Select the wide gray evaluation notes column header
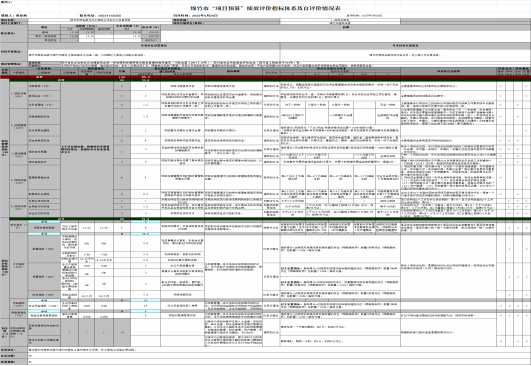Screen dimensions: 531x366 [x=448, y=71]
